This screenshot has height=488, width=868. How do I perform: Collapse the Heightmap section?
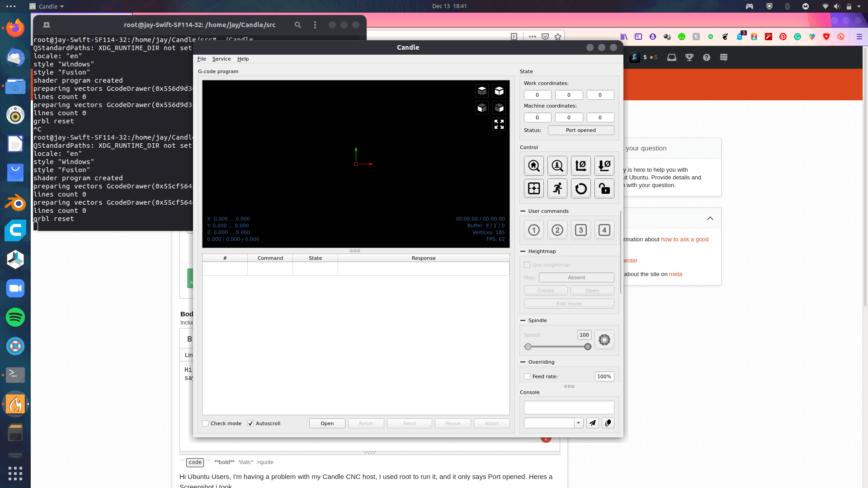pos(523,251)
